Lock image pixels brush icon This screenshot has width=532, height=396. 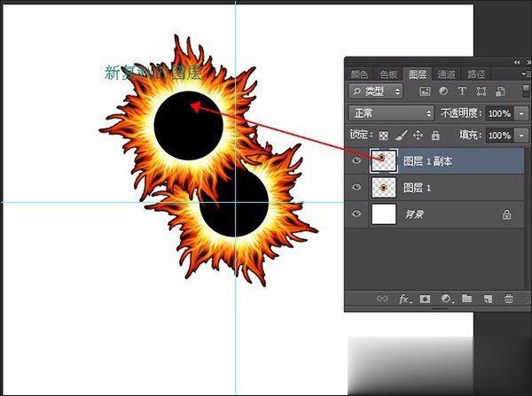401,136
